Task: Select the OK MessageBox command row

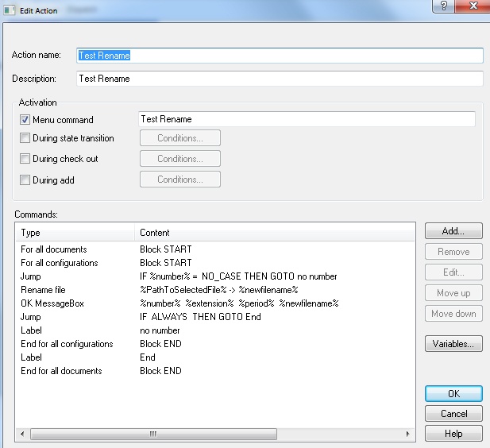Action: (x=215, y=303)
